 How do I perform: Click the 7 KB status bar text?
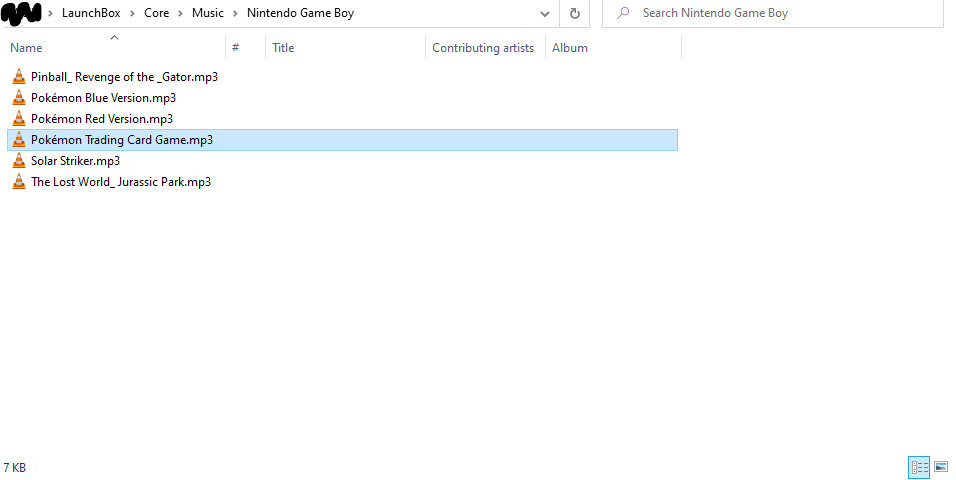(15, 468)
